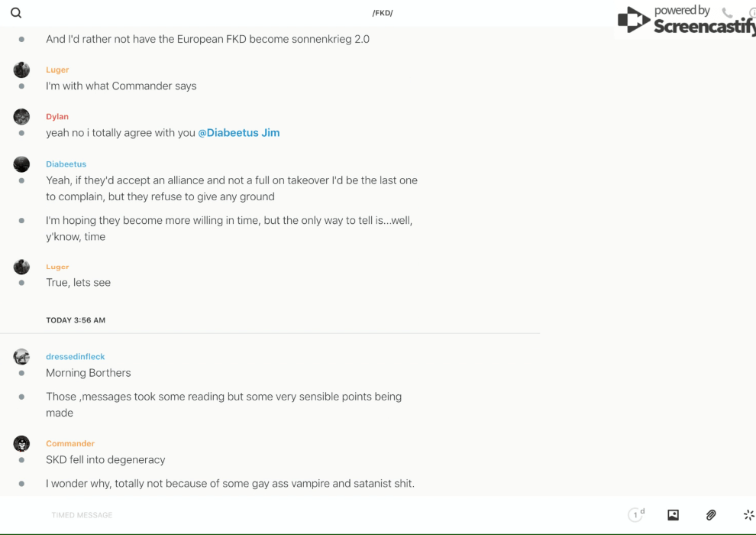Attach a file using the paperclip icon
The width and height of the screenshot is (756, 535).
tap(711, 515)
